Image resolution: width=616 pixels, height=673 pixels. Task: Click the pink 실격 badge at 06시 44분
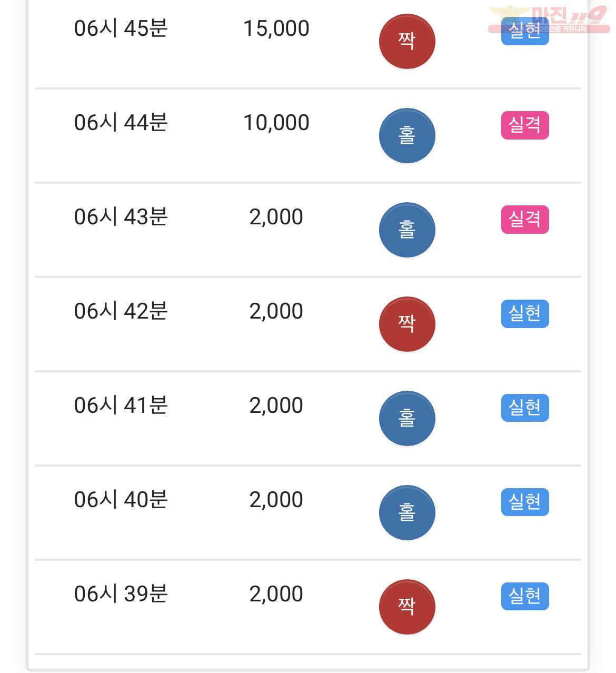[525, 125]
